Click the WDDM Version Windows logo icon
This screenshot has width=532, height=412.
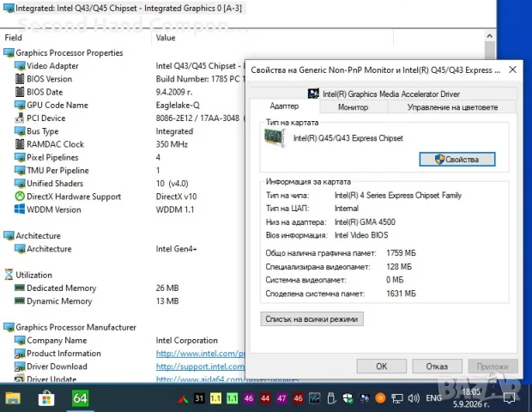click(x=20, y=209)
